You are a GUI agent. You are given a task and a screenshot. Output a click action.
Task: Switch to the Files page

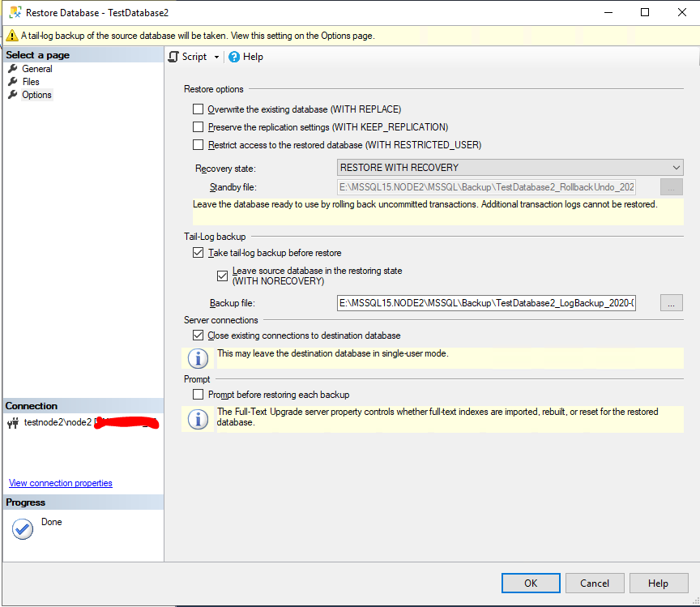31,82
